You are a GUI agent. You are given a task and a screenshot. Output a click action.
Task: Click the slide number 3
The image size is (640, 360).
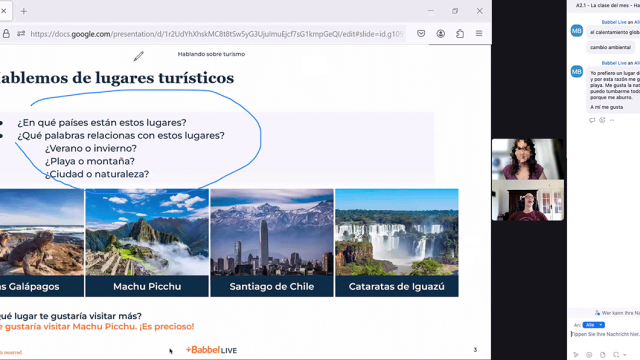475,350
